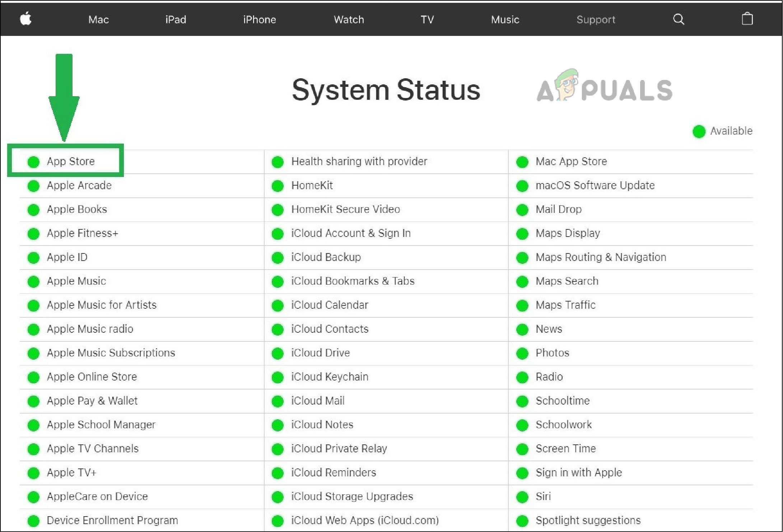Click the green circle next to Screen Time
Screen dimensions: 783x532
[522, 449]
